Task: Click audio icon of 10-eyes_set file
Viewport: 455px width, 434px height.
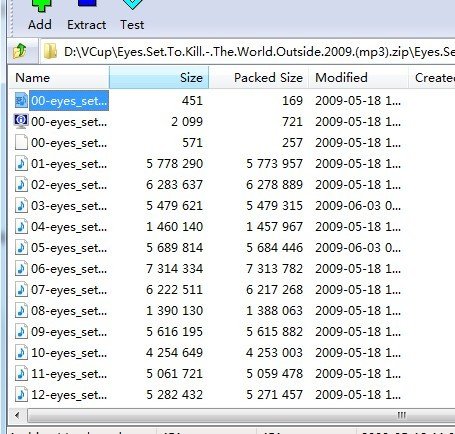Action: coord(21,353)
